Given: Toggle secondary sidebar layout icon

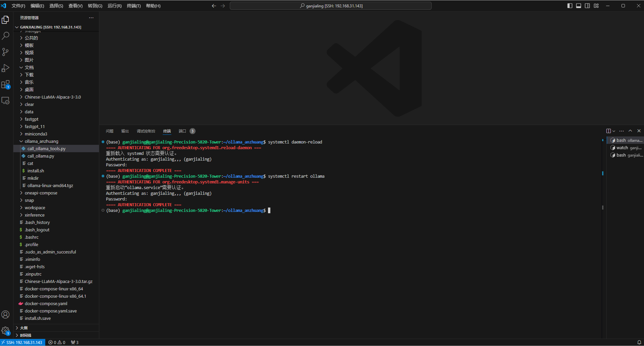Looking at the screenshot, I should (587, 6).
